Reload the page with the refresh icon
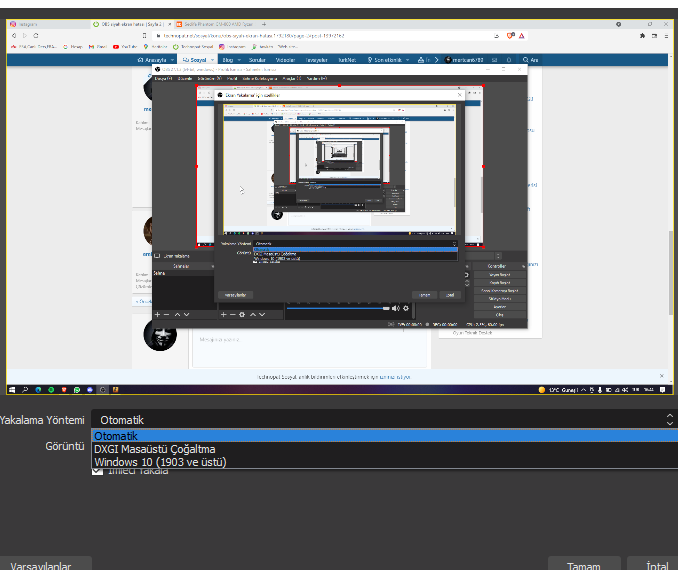Viewport: 678px width, 570px height. click(36, 36)
